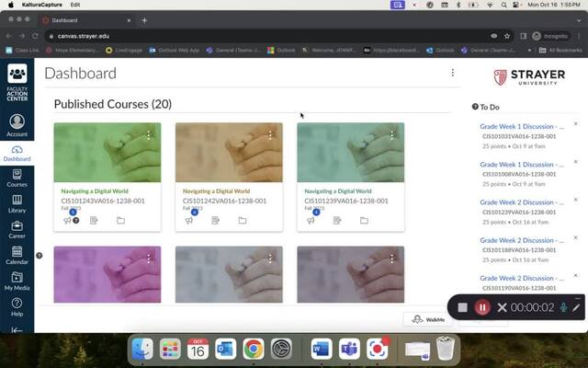Open All Bookmarks folder
The height and width of the screenshot is (368, 588).
(x=560, y=50)
